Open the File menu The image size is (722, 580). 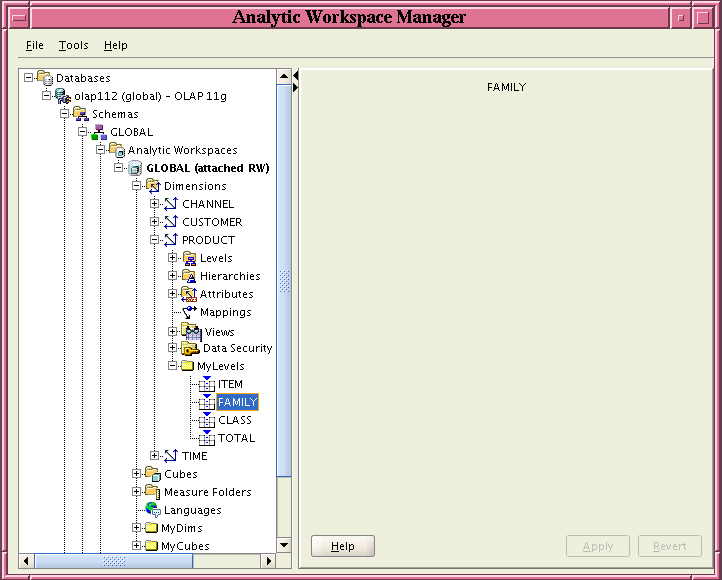(35, 45)
